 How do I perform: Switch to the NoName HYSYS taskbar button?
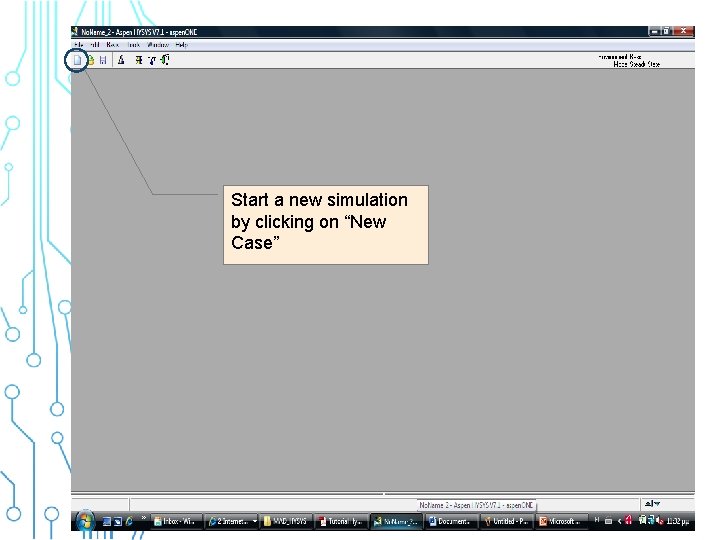pyautogui.click(x=396, y=522)
